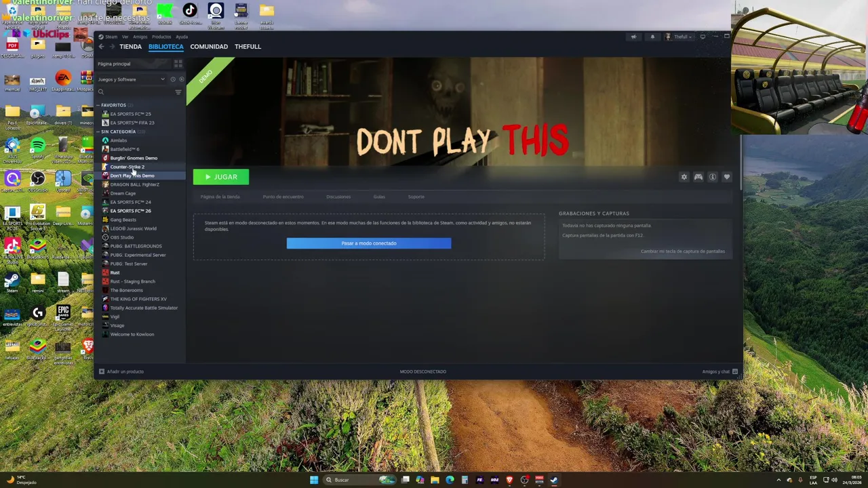Image resolution: width=868 pixels, height=488 pixels.
Task: Open the Ver menu
Action: pyautogui.click(x=125, y=37)
